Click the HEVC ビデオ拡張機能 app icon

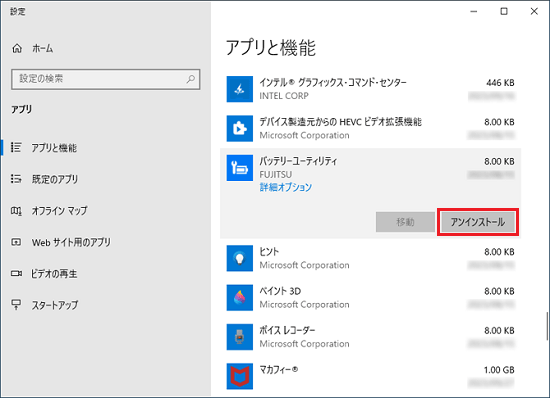240,128
